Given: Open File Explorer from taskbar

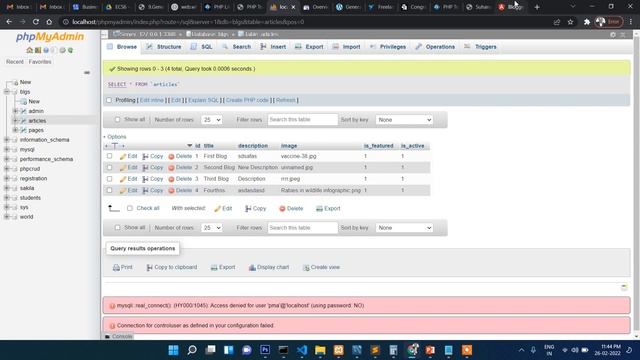Looking at the screenshot, I should (320, 350).
